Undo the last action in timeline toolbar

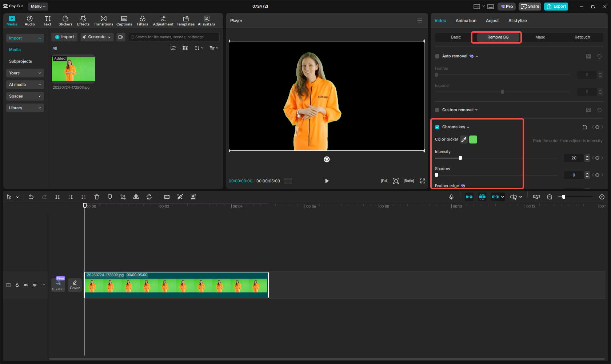tap(31, 197)
